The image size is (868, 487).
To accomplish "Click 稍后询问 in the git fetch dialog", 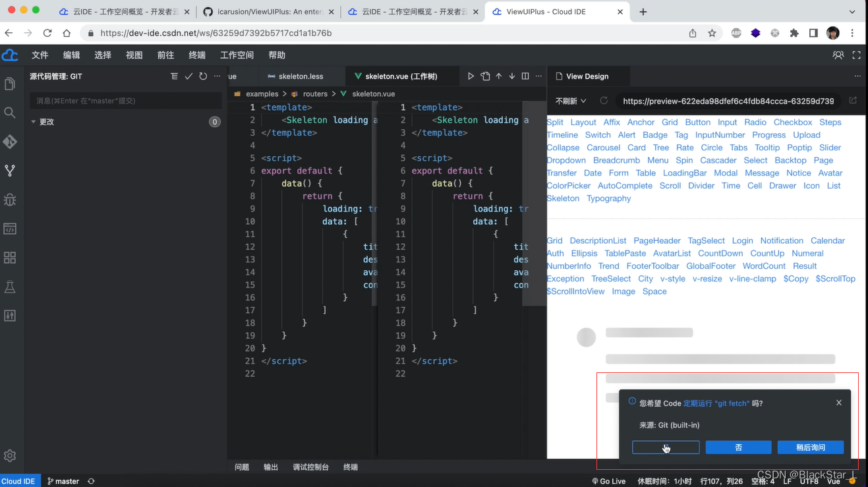I will click(x=811, y=447).
